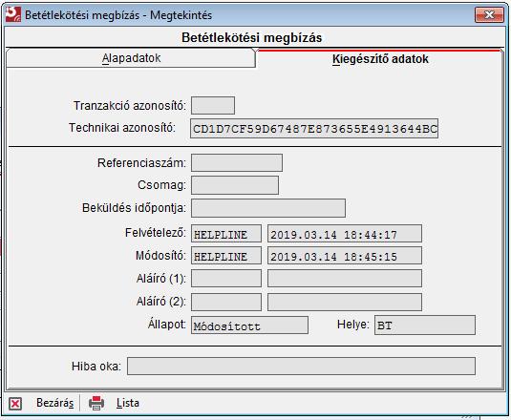Click the Aláíró (1) date field
The width and height of the screenshot is (511, 420).
tap(345, 279)
